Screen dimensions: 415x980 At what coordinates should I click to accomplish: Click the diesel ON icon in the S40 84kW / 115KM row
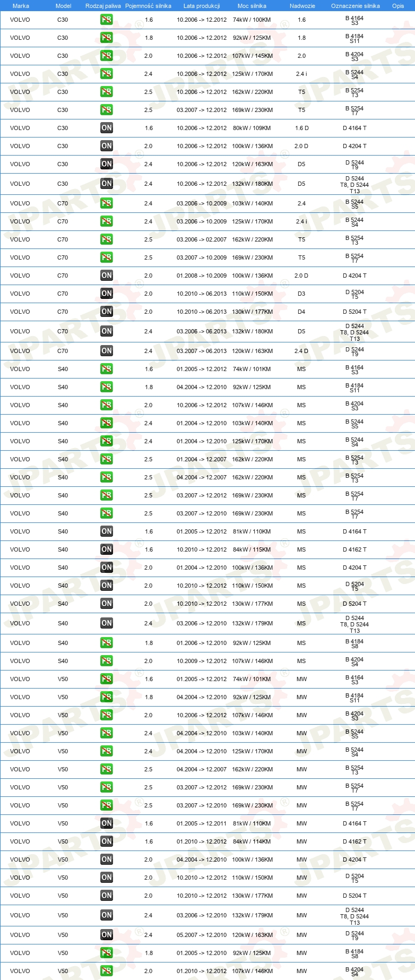click(107, 549)
